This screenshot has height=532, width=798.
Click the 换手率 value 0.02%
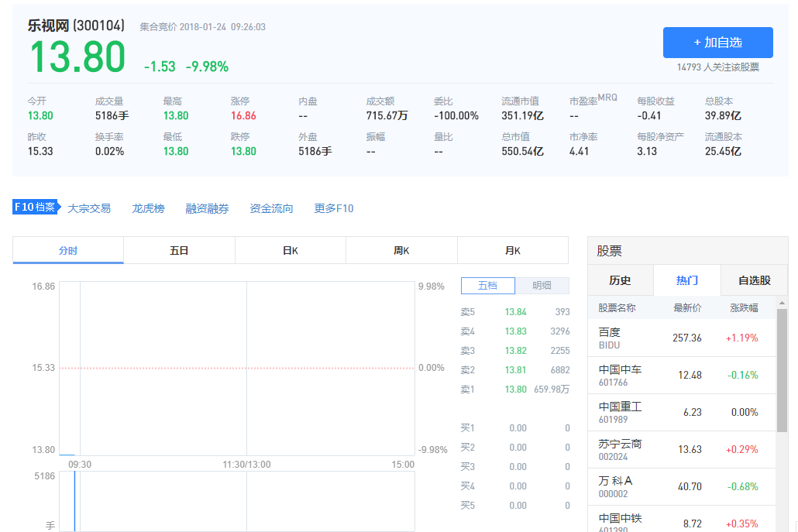[109, 151]
